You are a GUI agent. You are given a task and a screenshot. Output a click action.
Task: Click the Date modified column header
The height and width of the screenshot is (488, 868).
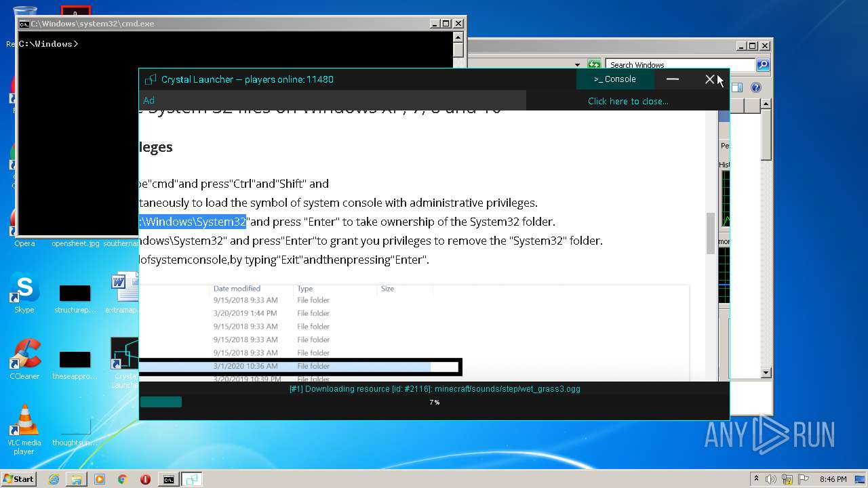237,289
